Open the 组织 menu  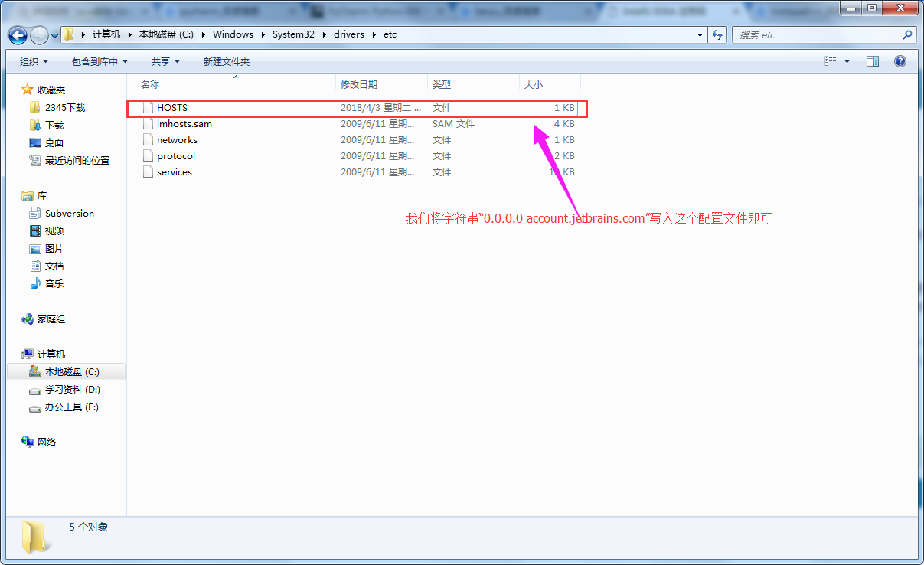click(34, 61)
